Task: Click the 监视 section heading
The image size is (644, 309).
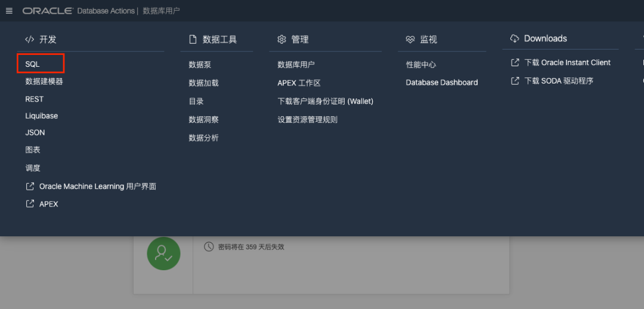Action: pos(428,39)
